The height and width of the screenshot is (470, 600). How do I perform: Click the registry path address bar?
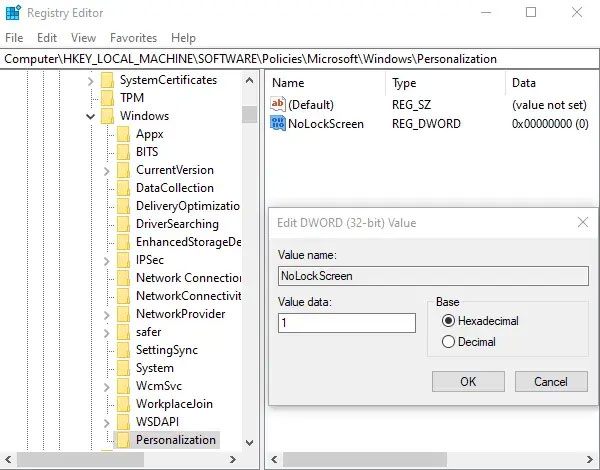tap(299, 59)
